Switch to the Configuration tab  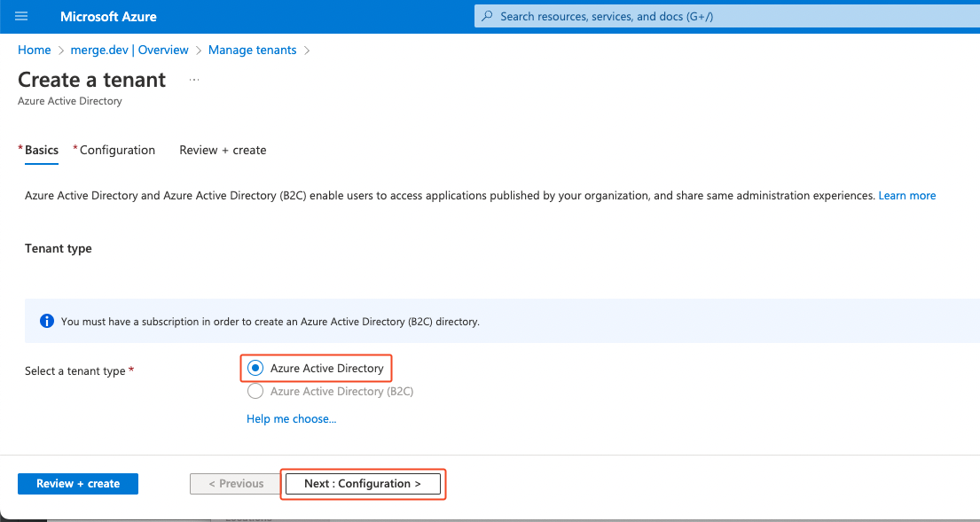pyautogui.click(x=117, y=151)
